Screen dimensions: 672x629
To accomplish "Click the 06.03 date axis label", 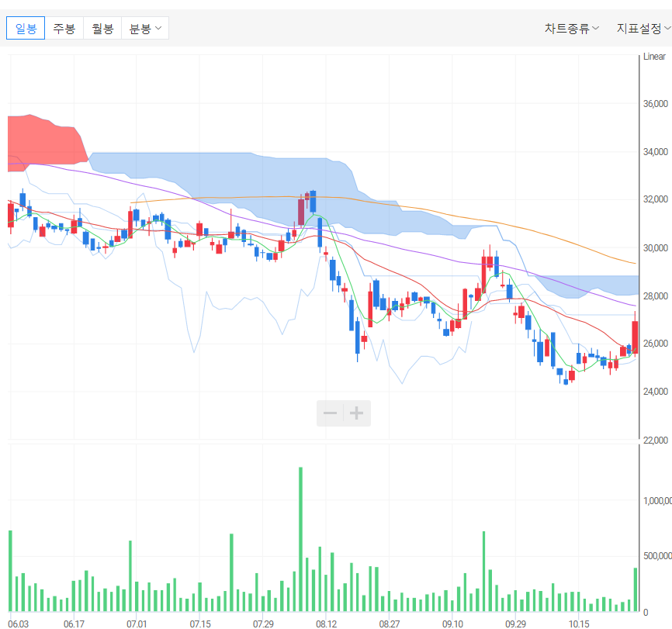I will [x=18, y=624].
